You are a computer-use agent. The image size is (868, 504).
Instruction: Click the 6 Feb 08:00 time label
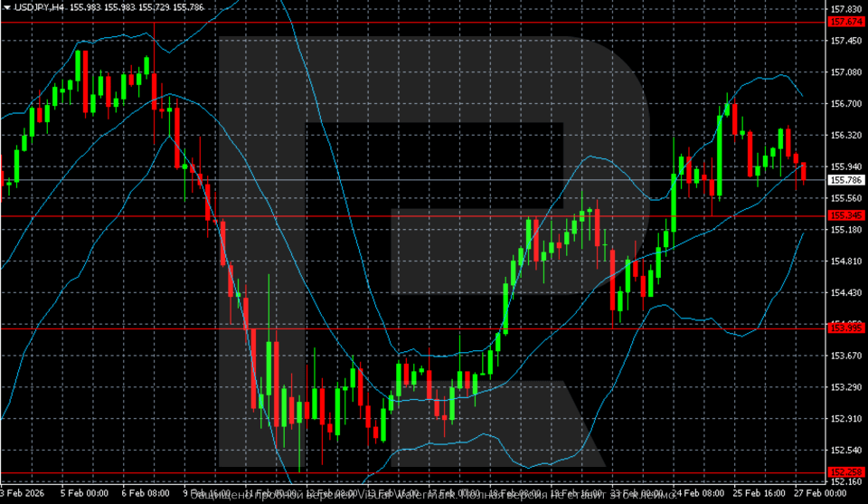[x=148, y=495]
